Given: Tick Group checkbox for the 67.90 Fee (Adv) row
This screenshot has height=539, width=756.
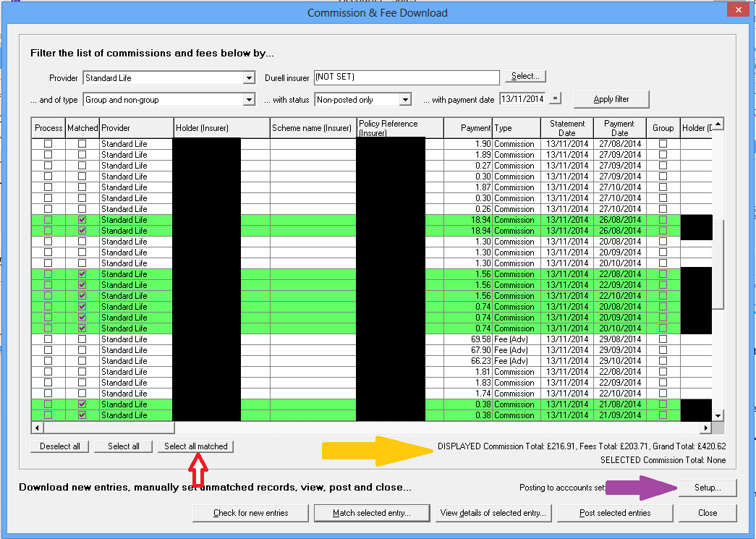Looking at the screenshot, I should [663, 350].
